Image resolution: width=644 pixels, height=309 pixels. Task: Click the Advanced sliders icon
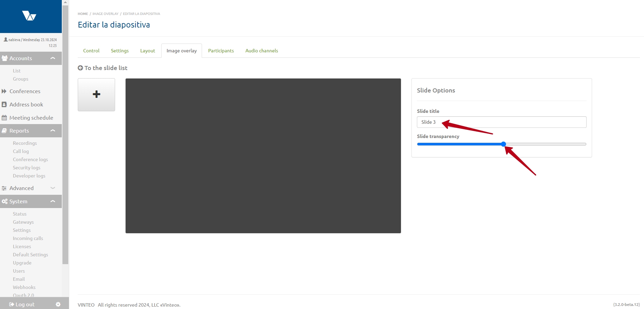point(4,188)
